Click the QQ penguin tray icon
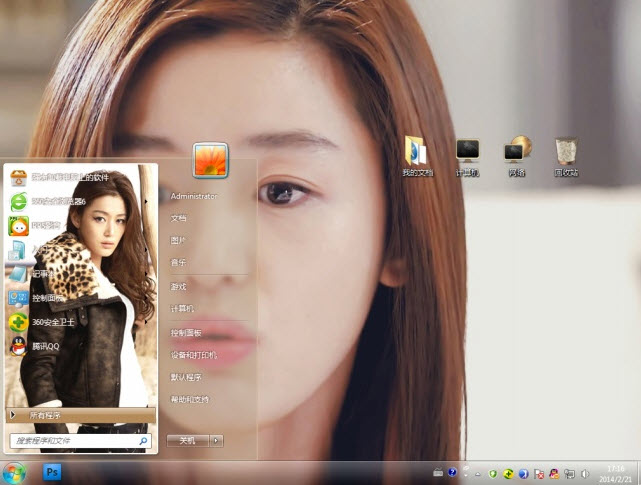 553,472
